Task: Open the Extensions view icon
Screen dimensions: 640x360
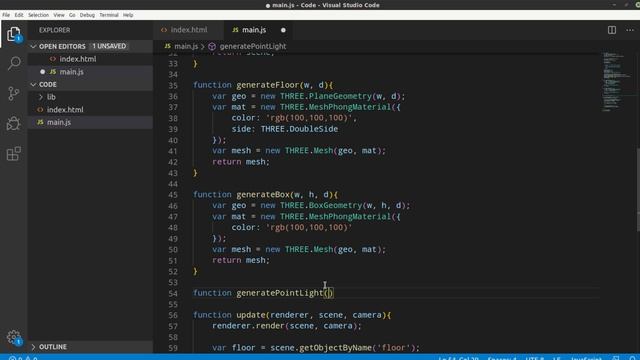Action: [13, 154]
